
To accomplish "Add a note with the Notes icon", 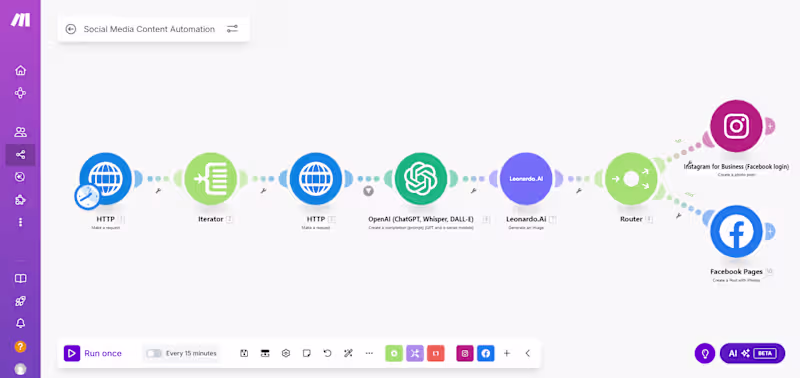I will tap(307, 353).
